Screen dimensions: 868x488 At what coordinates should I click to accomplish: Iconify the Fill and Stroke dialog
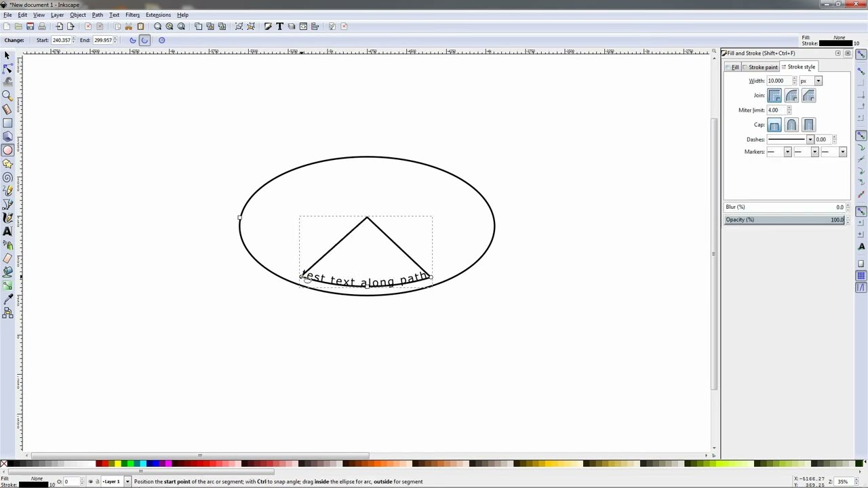coord(837,53)
